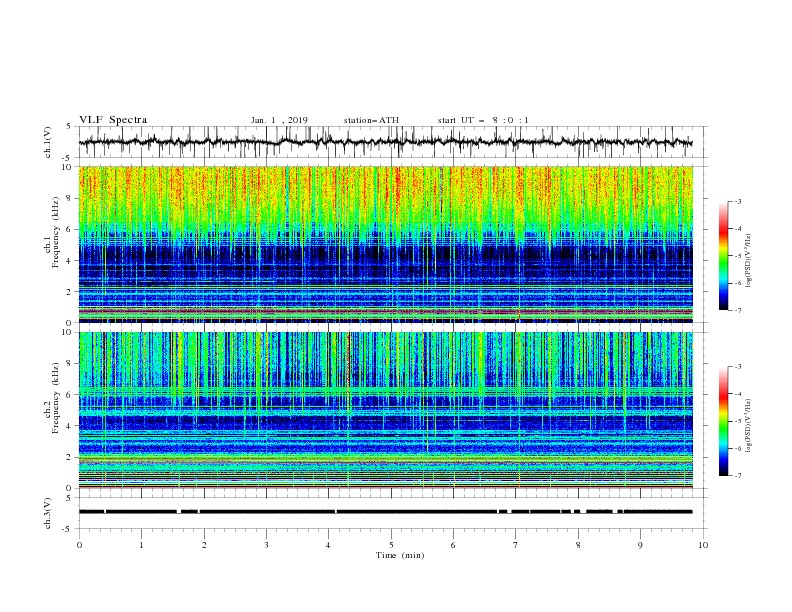Select the "start UT = 8:0:1" text
Screen dimensions: 792x612
pyautogui.click(x=483, y=120)
